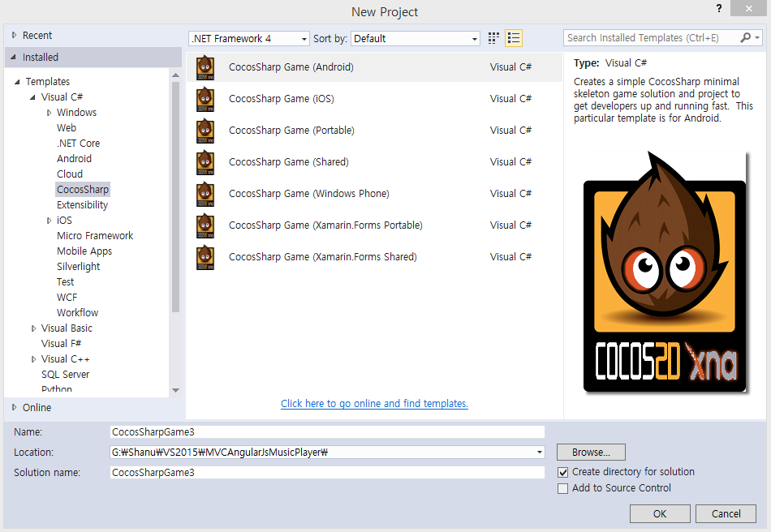Focus the Search Installed Templates box
The height and width of the screenshot is (532, 771).
coord(652,38)
